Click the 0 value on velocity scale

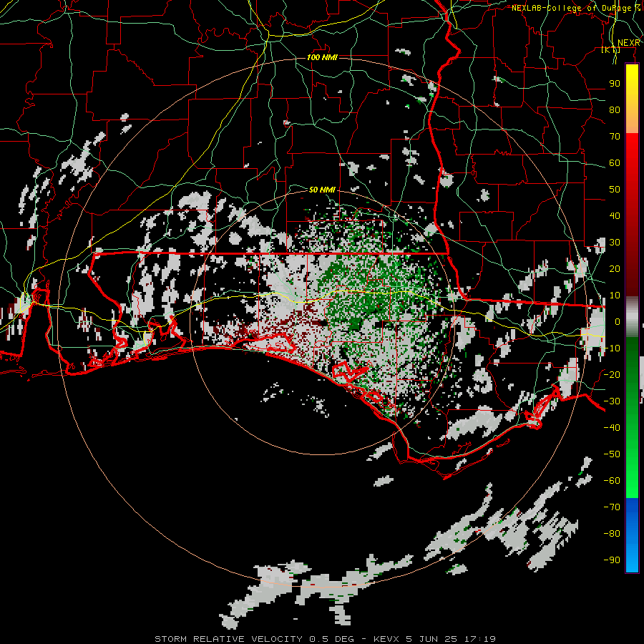617,322
